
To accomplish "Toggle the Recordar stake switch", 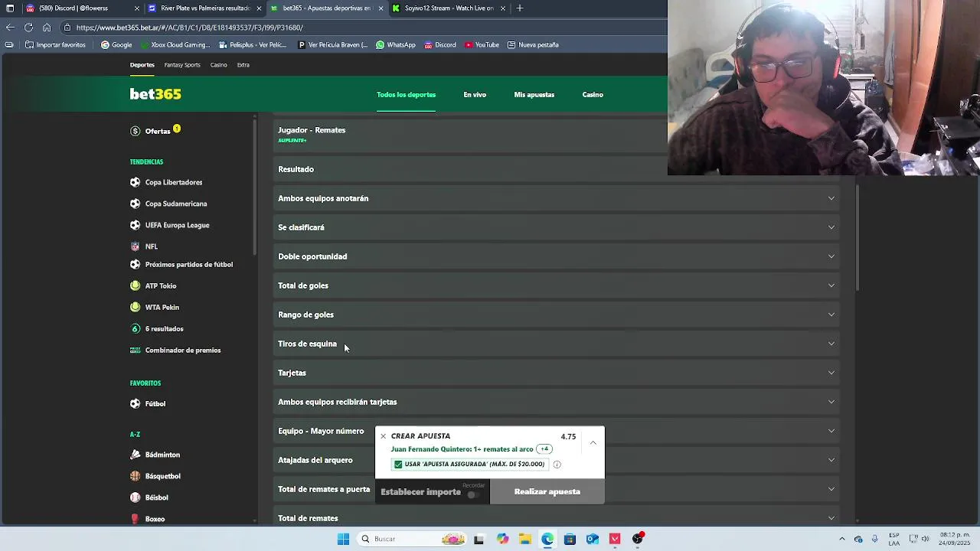I will pyautogui.click(x=473, y=494).
